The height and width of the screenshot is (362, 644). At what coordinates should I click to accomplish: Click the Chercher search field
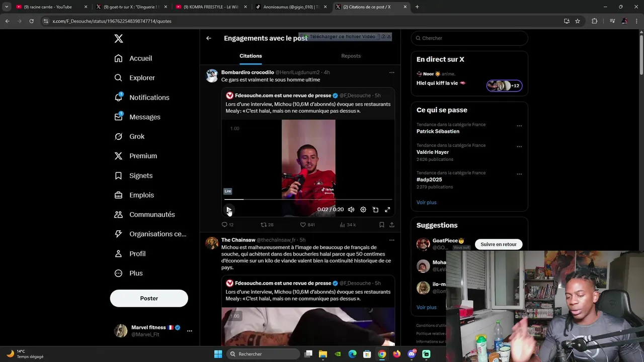pos(469,38)
